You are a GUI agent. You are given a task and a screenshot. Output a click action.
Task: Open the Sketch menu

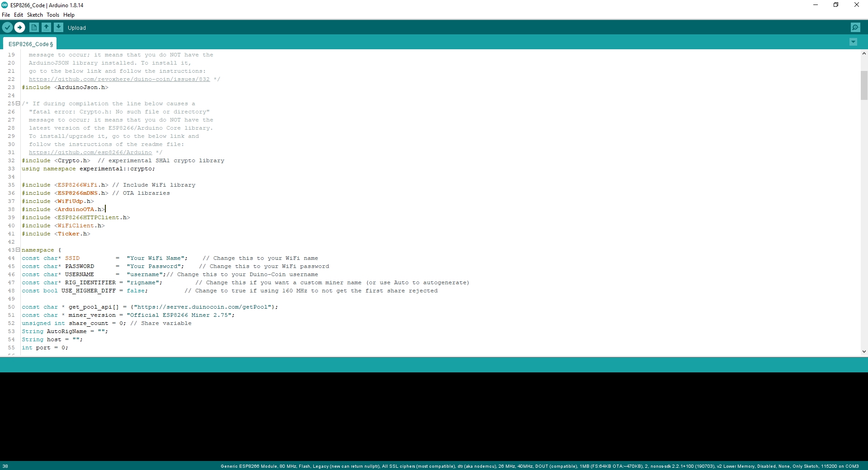[x=35, y=15]
